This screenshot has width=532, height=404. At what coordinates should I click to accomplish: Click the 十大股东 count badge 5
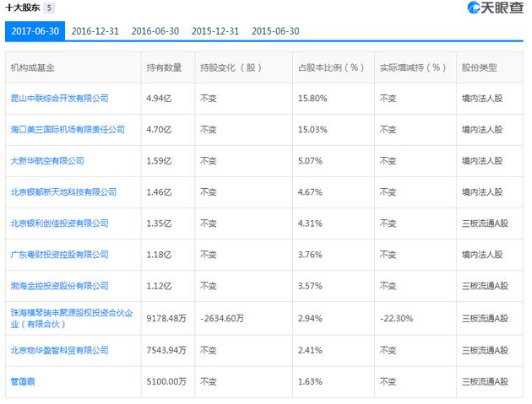point(49,8)
